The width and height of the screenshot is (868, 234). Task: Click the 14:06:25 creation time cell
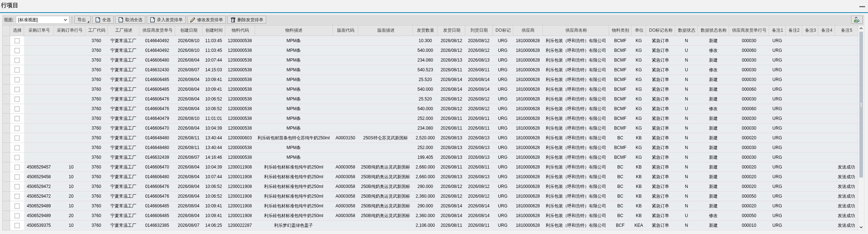[214, 225]
